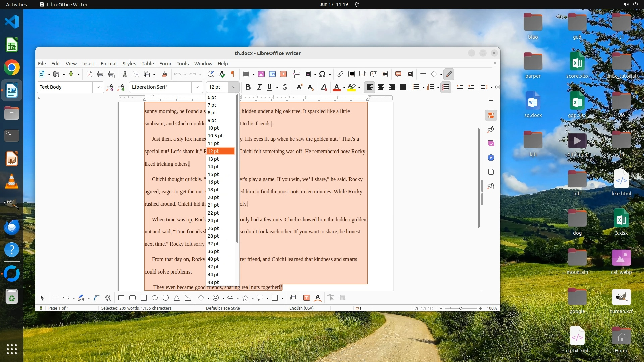
Task: Click the Export as PDF icon
Action: click(89, 74)
